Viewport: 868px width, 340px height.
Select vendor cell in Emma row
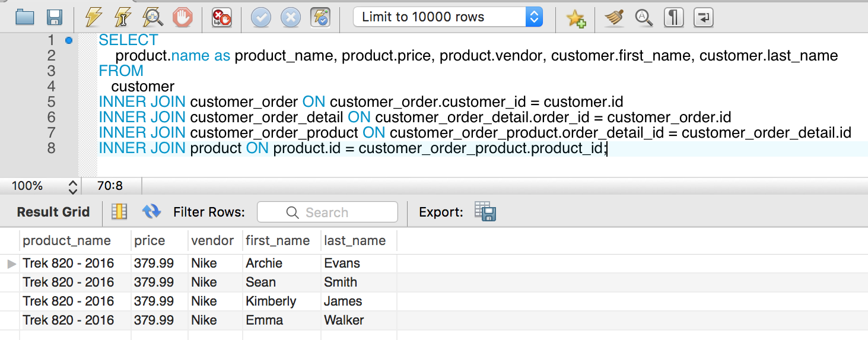(215, 320)
